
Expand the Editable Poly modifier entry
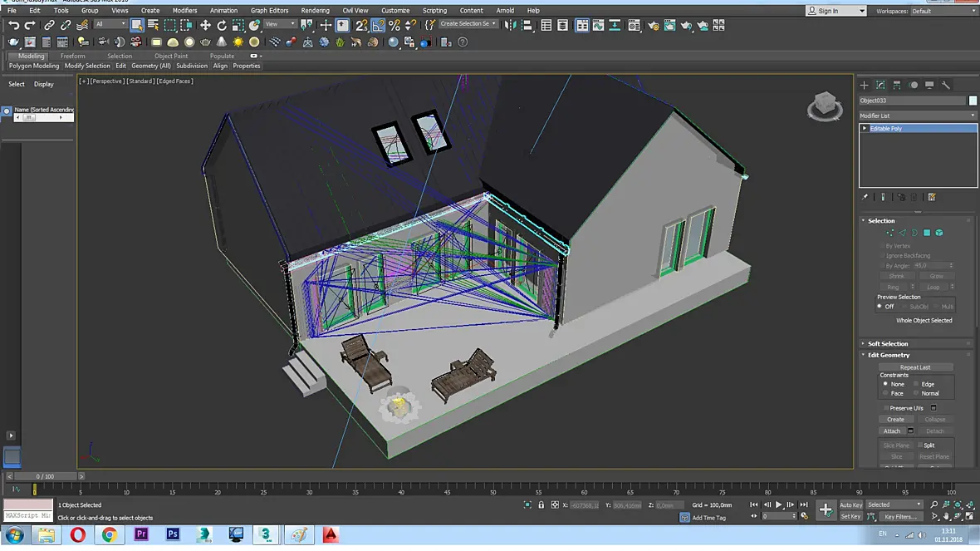tap(865, 128)
